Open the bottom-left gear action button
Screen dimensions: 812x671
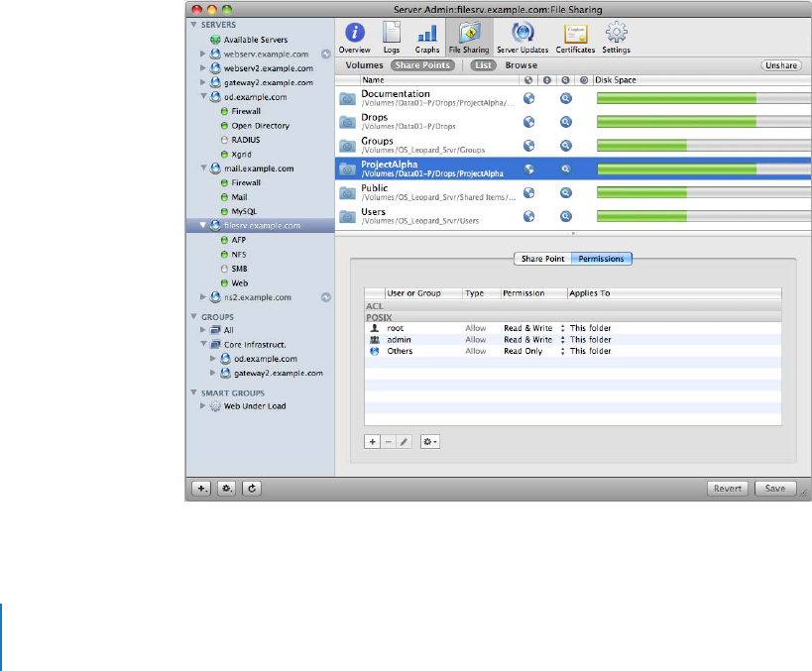click(226, 489)
